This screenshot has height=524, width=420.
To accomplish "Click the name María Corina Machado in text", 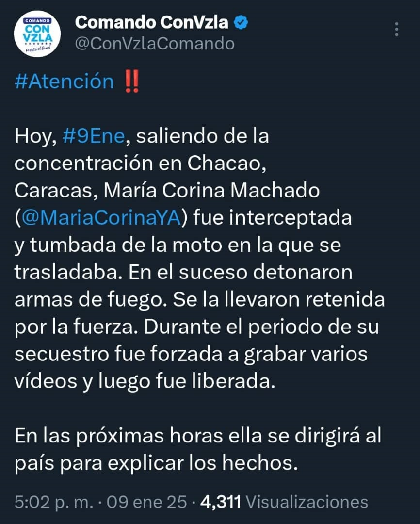I will tap(211, 191).
